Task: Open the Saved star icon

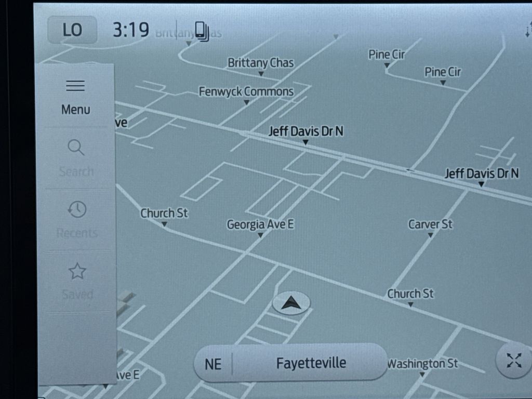Action: pos(77,271)
